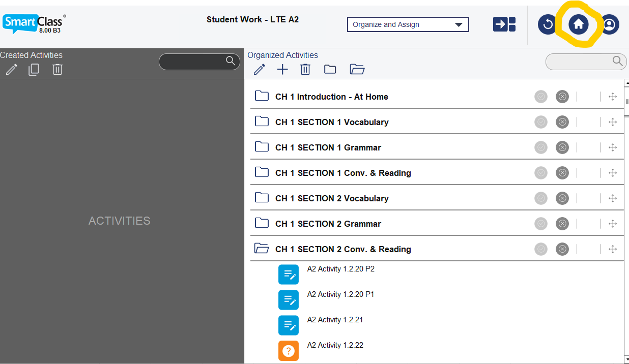This screenshot has height=364, width=629.
Task: Click the closed folder toolbar icon
Action: (x=330, y=69)
